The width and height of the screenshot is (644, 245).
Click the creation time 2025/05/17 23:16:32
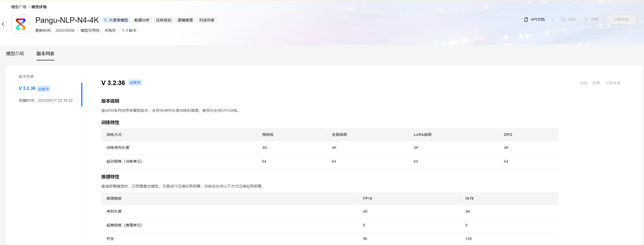tap(55, 101)
